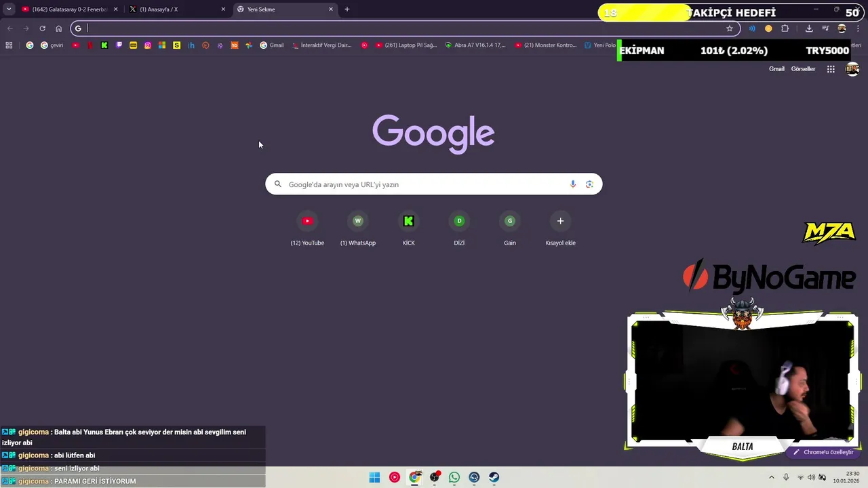868x488 pixels.
Task: Start voice search with microphone icon
Action: (573, 184)
